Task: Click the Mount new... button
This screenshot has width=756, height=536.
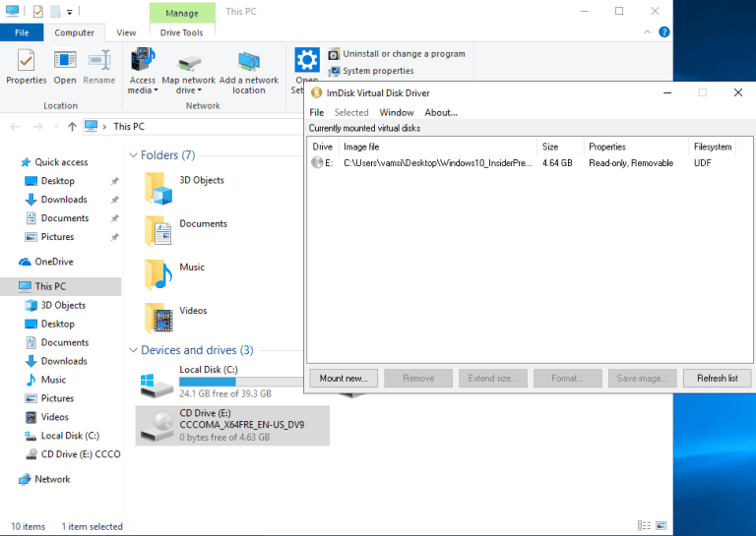Action: 344,379
